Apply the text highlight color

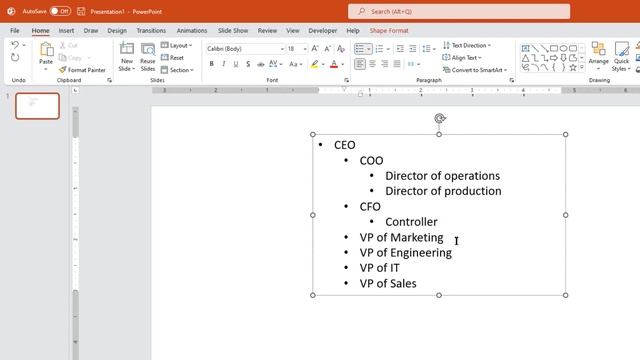314,64
